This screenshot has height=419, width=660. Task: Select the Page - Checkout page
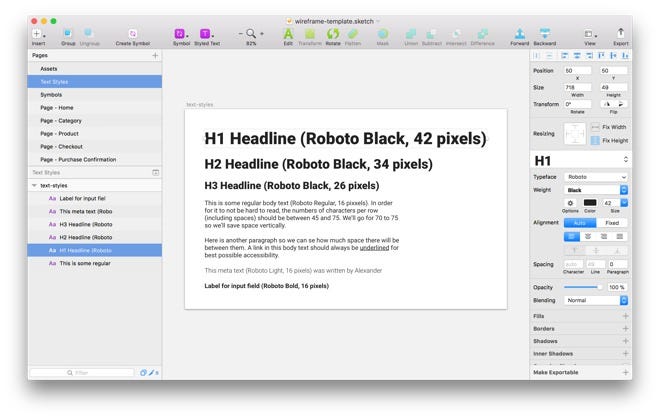pos(95,147)
